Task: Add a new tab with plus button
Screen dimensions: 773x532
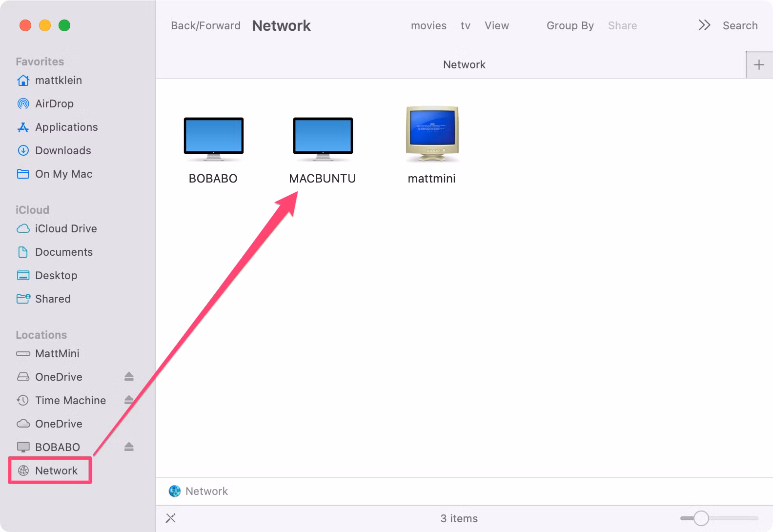Action: (x=759, y=65)
